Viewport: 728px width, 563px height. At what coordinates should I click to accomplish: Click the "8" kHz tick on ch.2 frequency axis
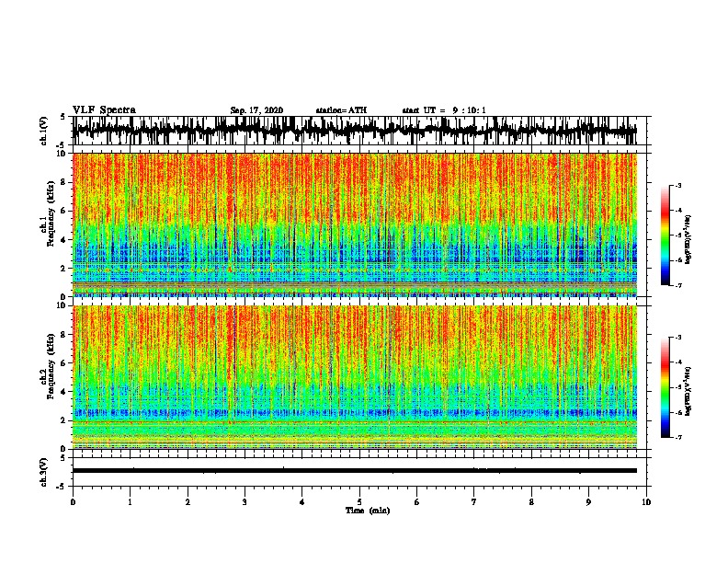click(64, 335)
